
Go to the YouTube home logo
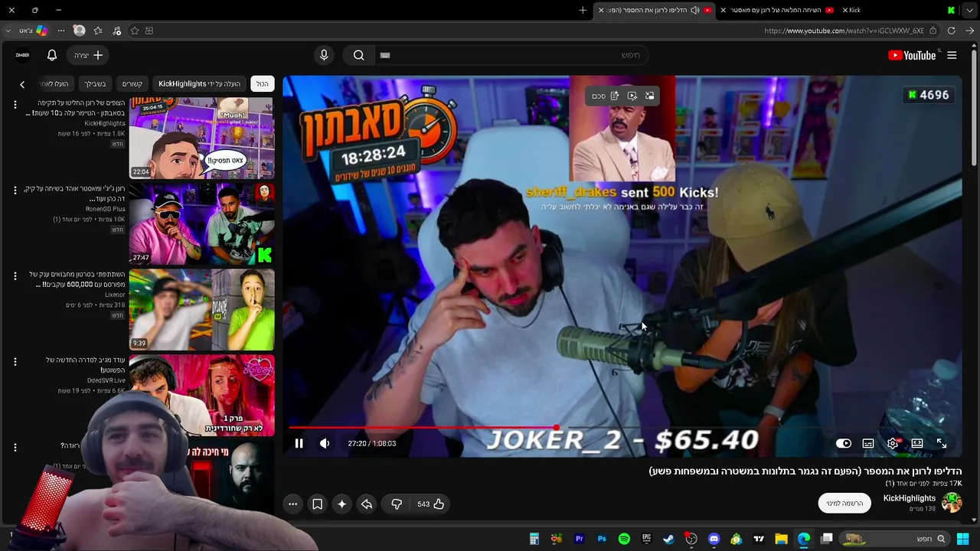click(912, 55)
